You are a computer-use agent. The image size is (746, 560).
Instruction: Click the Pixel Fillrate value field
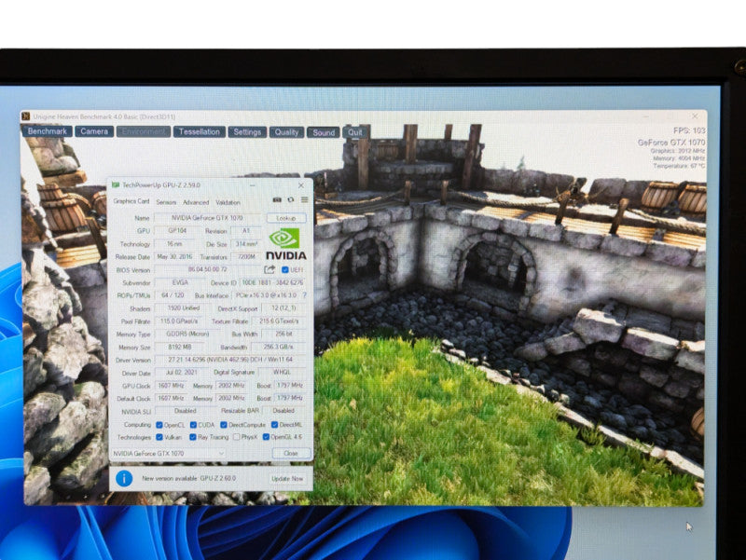tap(179, 321)
